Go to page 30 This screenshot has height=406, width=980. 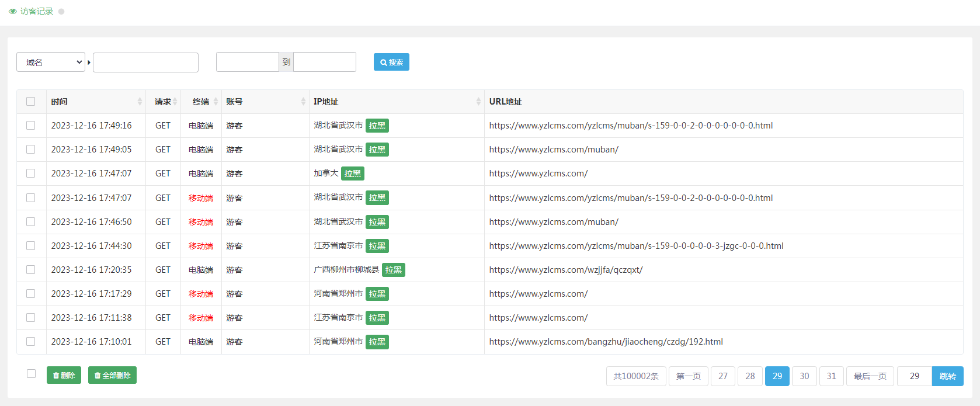(x=804, y=376)
